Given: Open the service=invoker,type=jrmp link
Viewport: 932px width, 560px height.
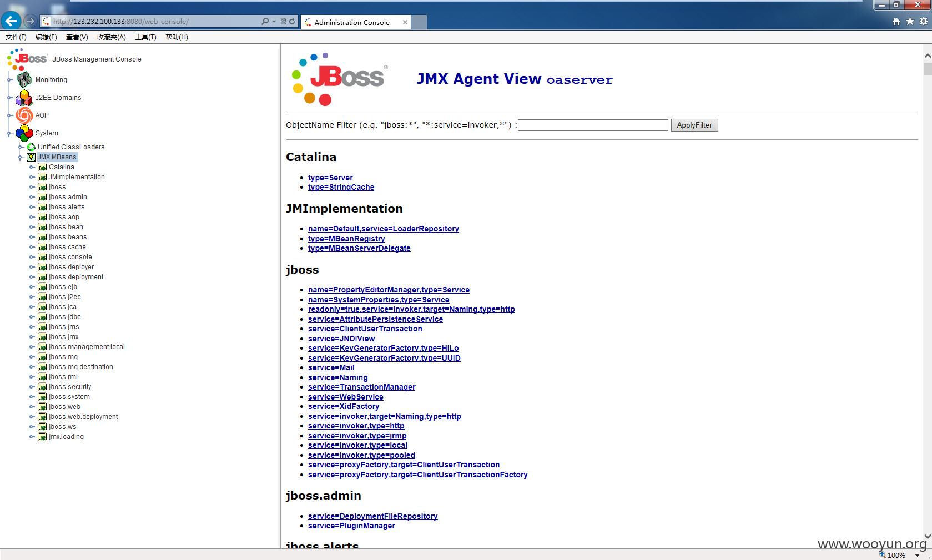Looking at the screenshot, I should click(x=357, y=436).
